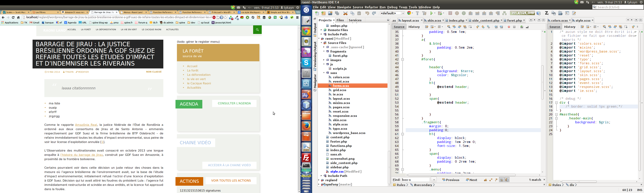Expand the images folder in Projects tree

[324, 60]
